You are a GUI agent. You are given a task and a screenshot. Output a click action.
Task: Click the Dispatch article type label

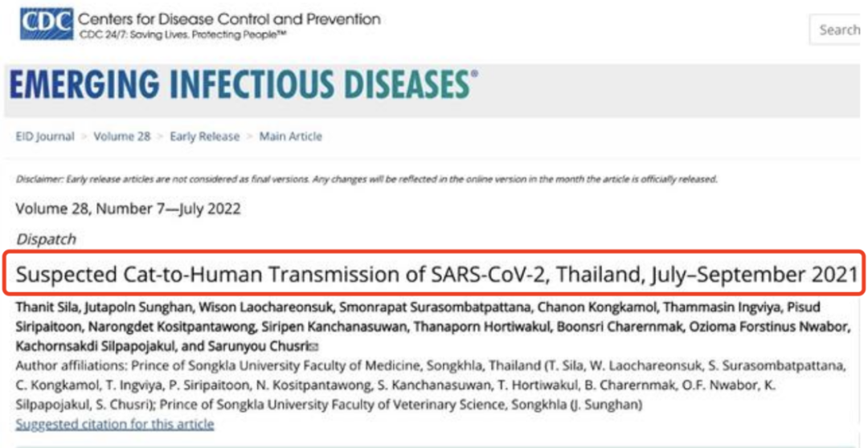pos(46,239)
